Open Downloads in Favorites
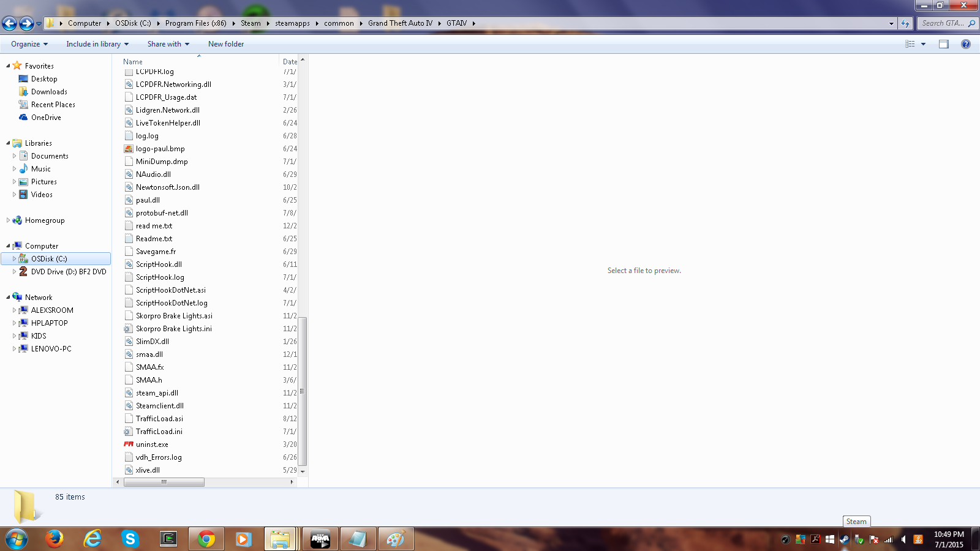This screenshot has height=551, width=980. click(49, 92)
